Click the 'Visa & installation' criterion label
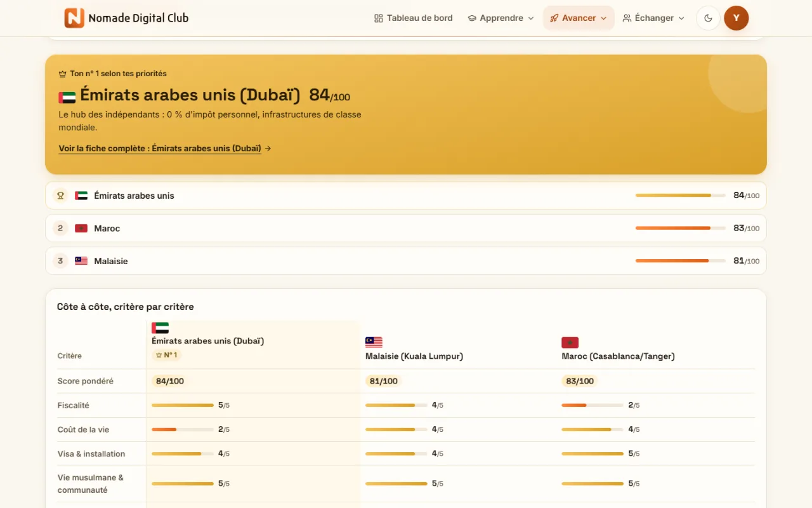 click(x=91, y=453)
